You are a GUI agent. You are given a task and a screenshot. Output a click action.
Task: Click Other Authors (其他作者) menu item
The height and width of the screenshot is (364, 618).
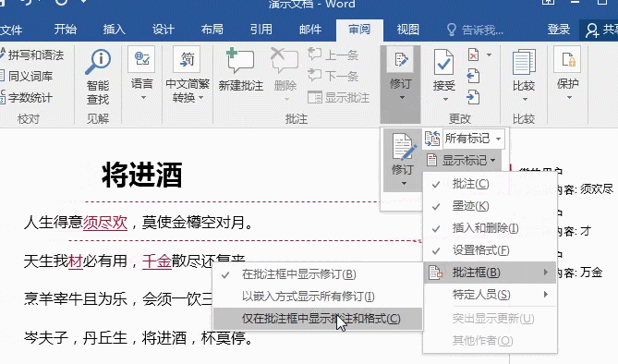[490, 341]
